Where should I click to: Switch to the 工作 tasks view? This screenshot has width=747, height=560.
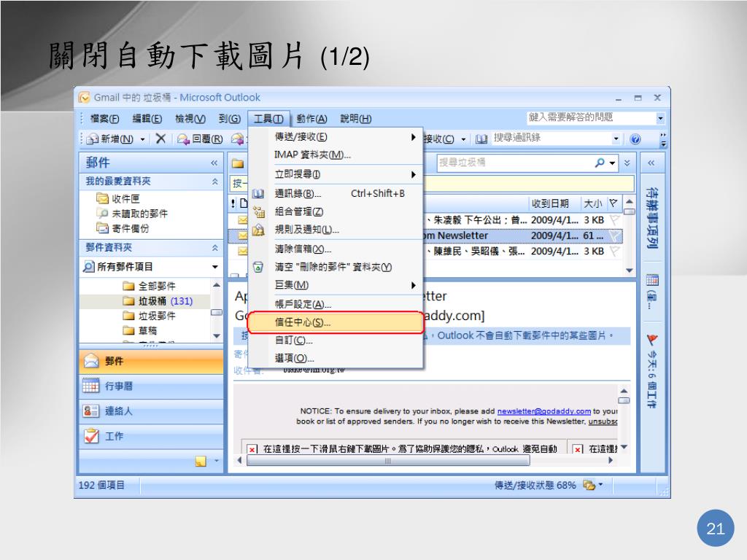click(151, 436)
